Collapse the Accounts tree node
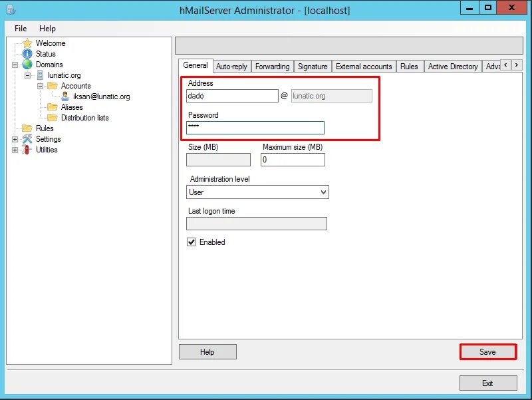Image resolution: width=532 pixels, height=400 pixels. (40, 86)
